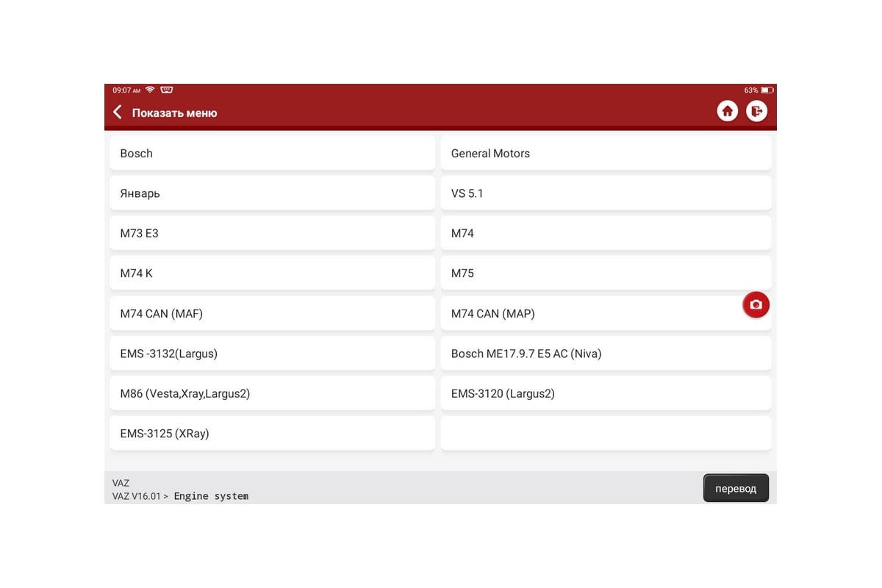882x588 pixels.
Task: Select EMS-3120 (Largus2)
Action: [606, 394]
